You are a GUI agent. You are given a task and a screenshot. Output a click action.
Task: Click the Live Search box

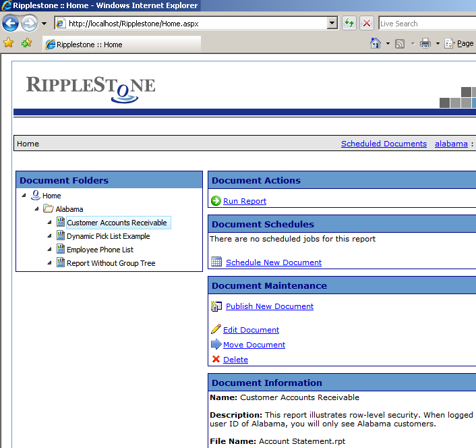(x=427, y=24)
